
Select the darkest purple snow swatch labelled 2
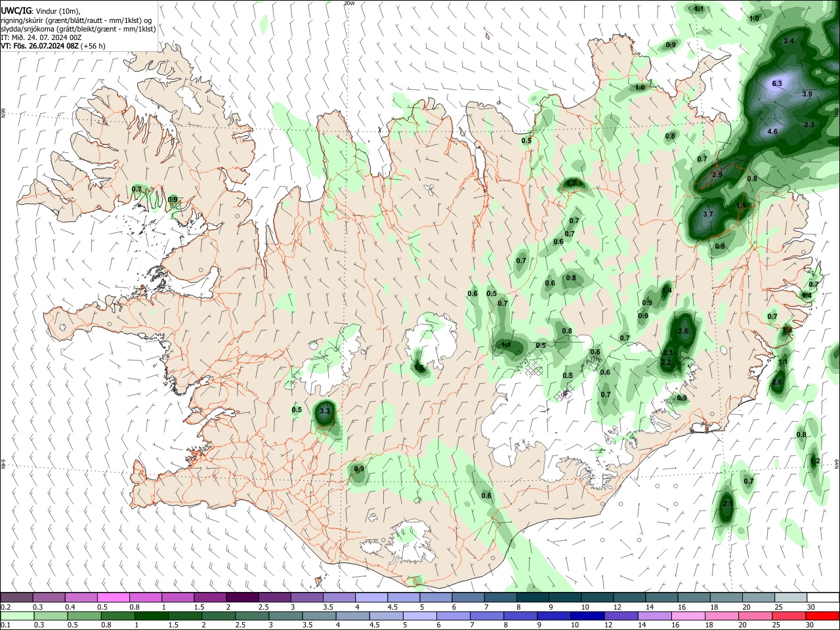241,598
